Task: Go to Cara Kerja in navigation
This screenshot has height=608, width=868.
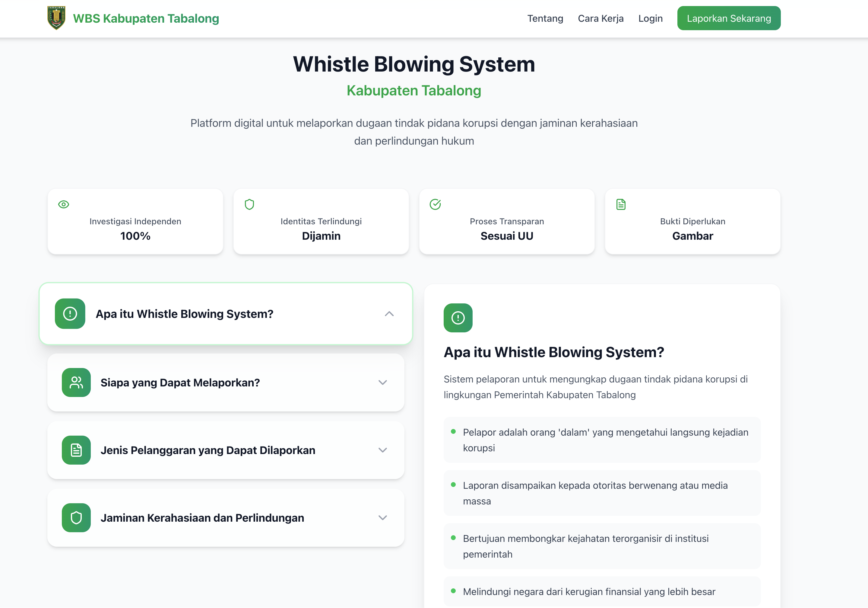Action: tap(600, 18)
